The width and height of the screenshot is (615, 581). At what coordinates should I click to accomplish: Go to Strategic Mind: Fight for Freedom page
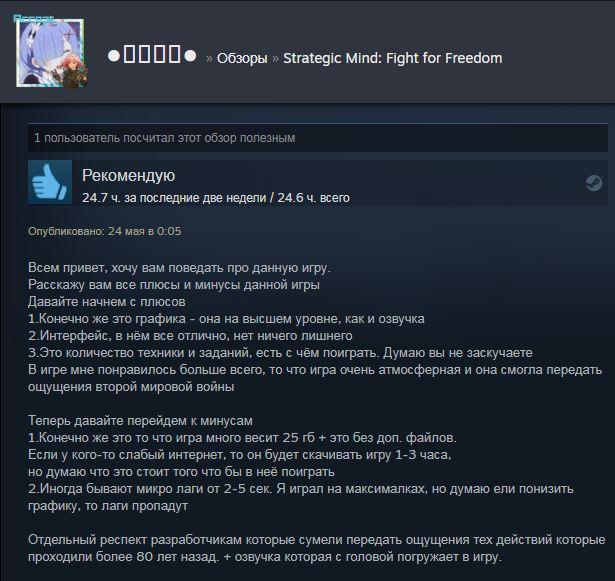393,58
